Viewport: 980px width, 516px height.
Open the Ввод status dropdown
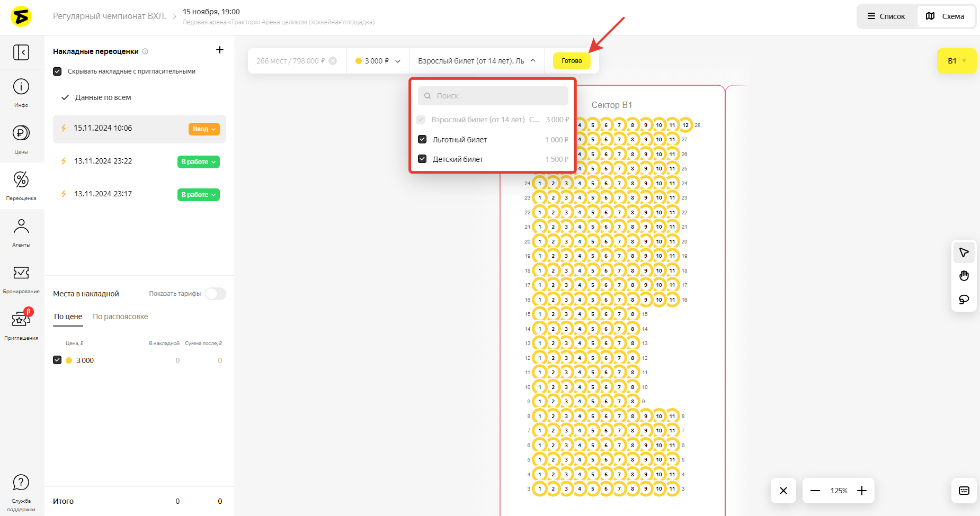tap(204, 129)
